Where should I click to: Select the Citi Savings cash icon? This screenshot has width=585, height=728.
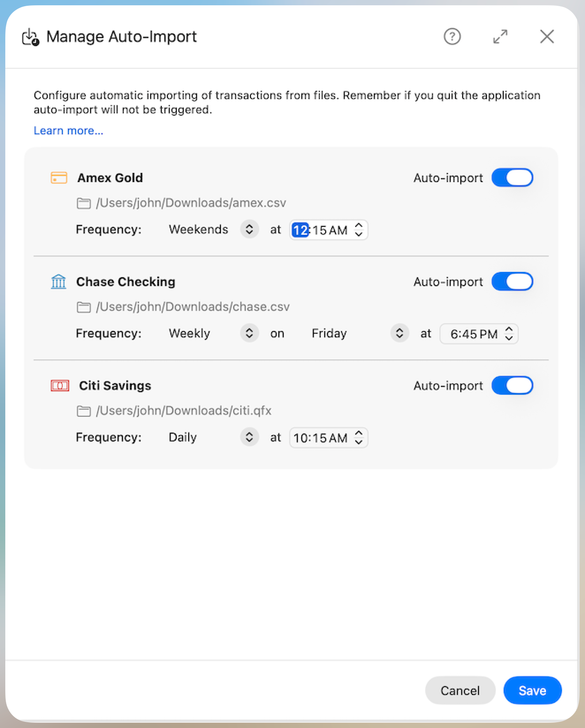coord(59,385)
